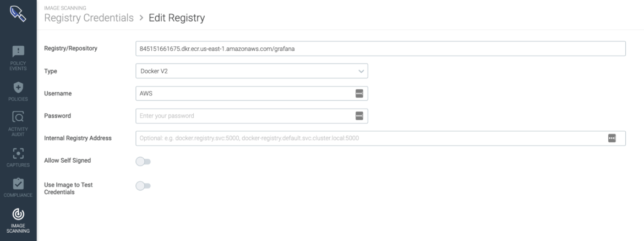644x241 pixels.
Task: Open the Type dropdown showing Docker V2
Action: coord(252,71)
